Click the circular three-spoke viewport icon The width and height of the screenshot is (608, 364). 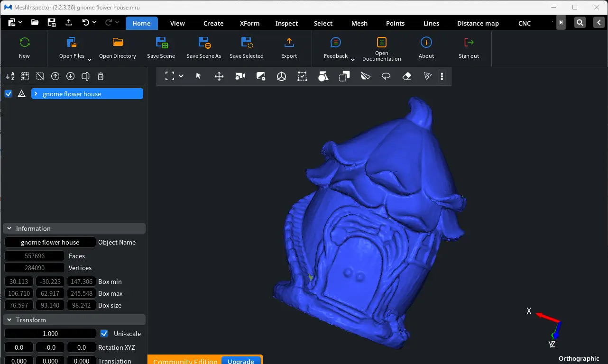pos(282,76)
